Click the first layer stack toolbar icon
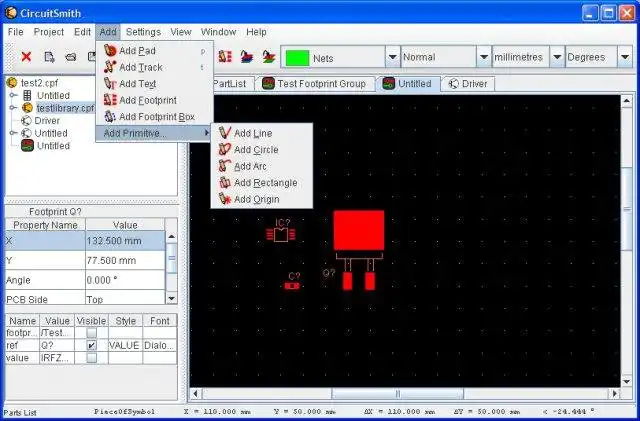The height and width of the screenshot is (421, 640). point(247,56)
